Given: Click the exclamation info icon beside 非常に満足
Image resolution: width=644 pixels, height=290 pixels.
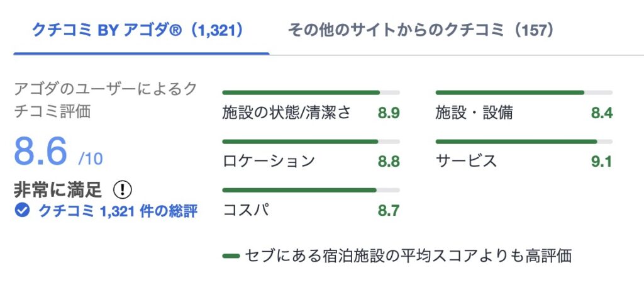Looking at the screenshot, I should [123, 189].
